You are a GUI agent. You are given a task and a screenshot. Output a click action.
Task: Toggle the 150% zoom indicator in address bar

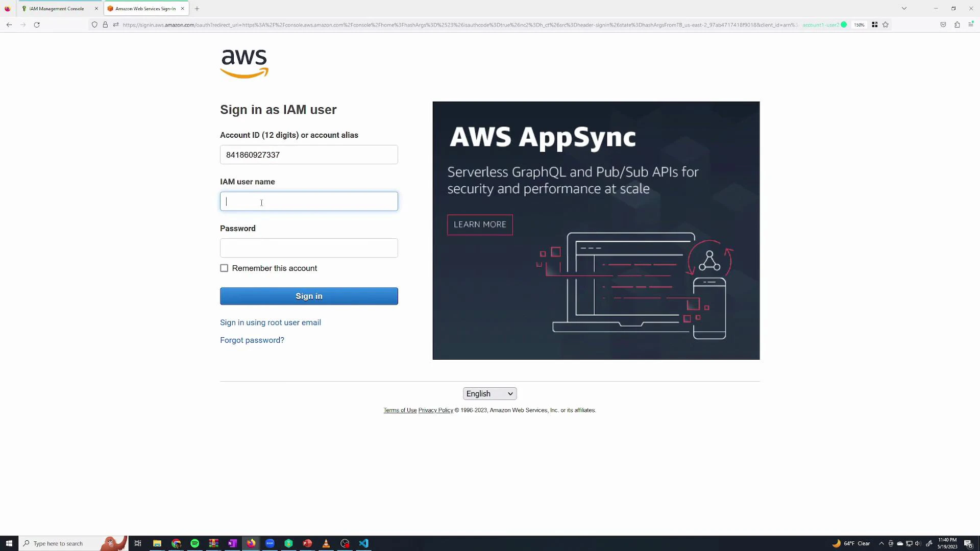[859, 24]
